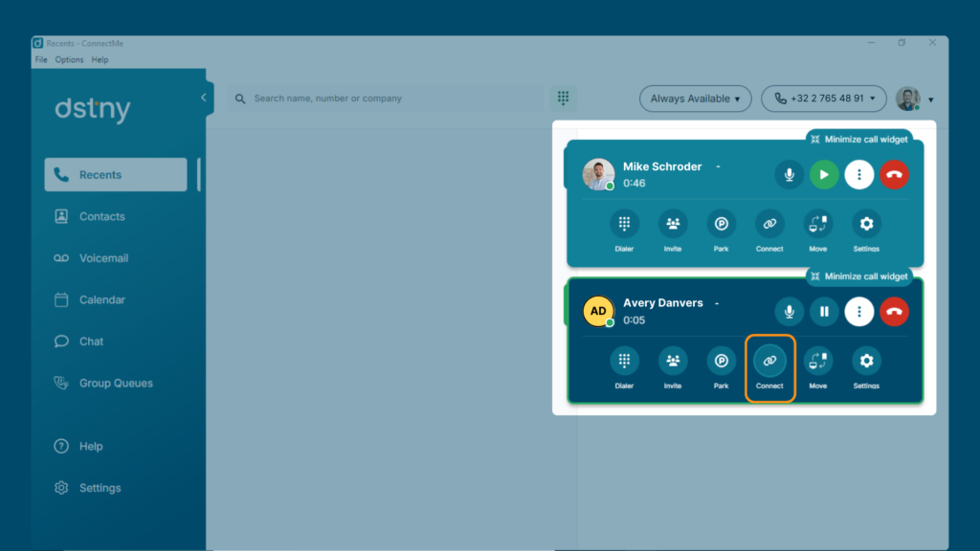This screenshot has width=980, height=551.
Task: Click the search name, number or company field
Action: pos(385,99)
